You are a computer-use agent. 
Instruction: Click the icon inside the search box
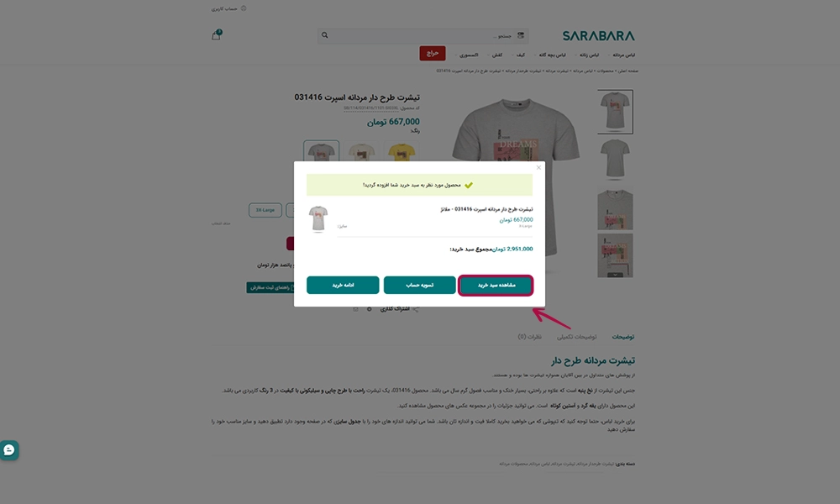click(520, 35)
